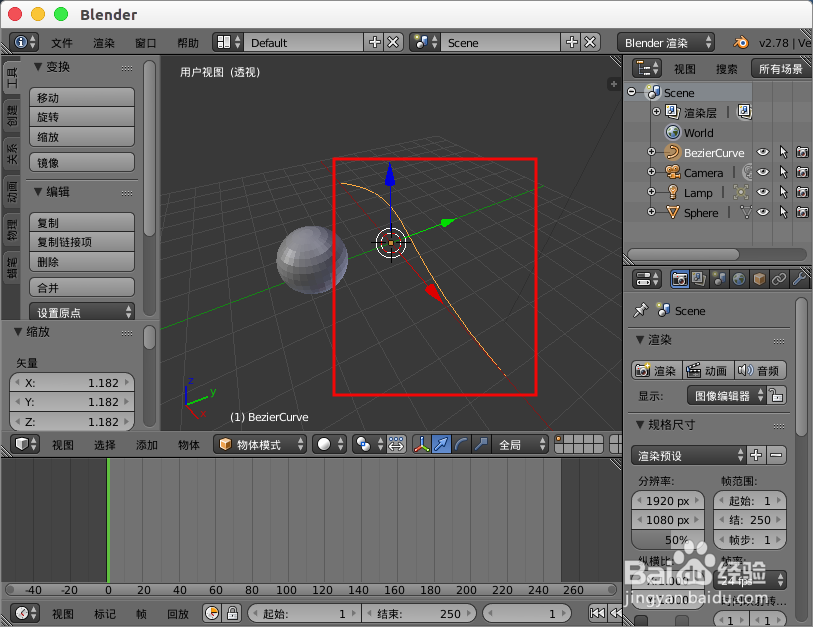Pin the Scene properties context

[x=641, y=310]
